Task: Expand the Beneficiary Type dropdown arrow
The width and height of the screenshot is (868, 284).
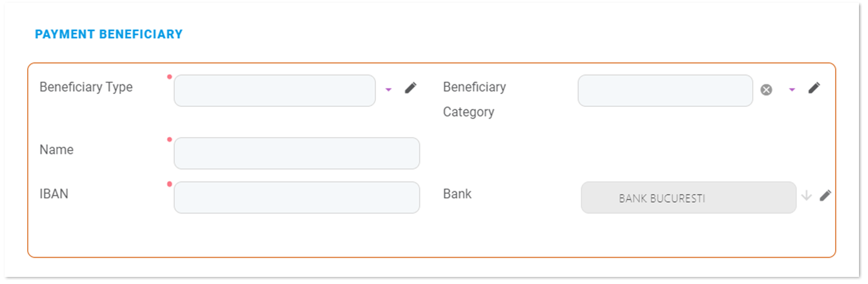Action: (x=388, y=90)
